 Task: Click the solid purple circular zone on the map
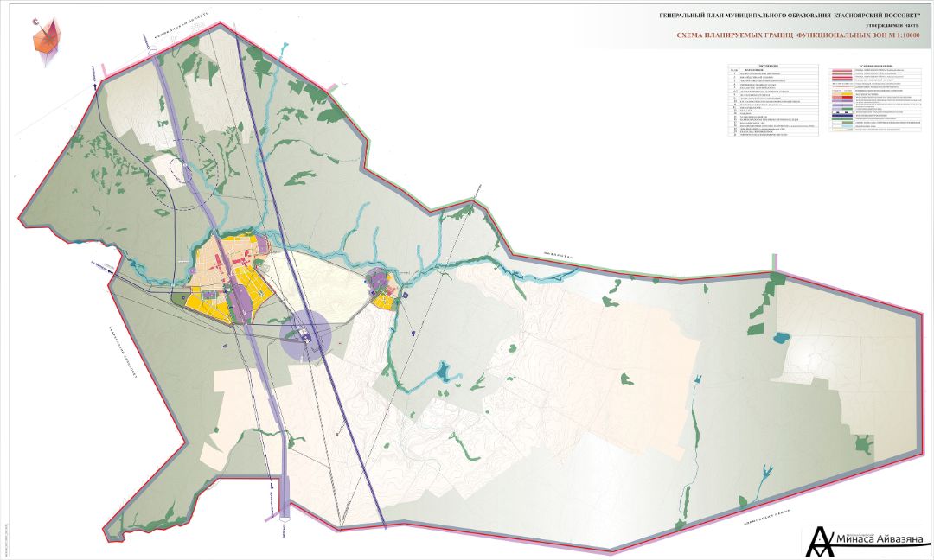(x=305, y=335)
